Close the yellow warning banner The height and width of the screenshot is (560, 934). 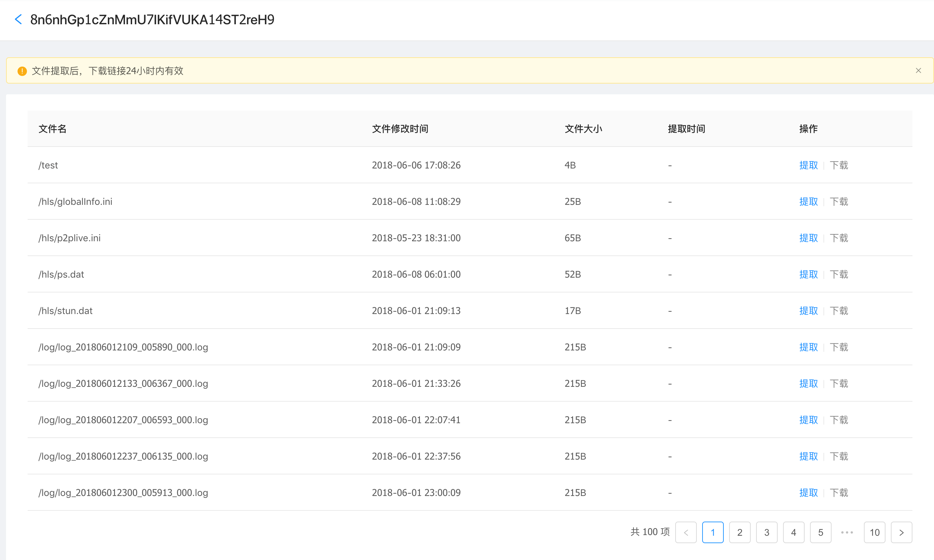[x=918, y=70]
